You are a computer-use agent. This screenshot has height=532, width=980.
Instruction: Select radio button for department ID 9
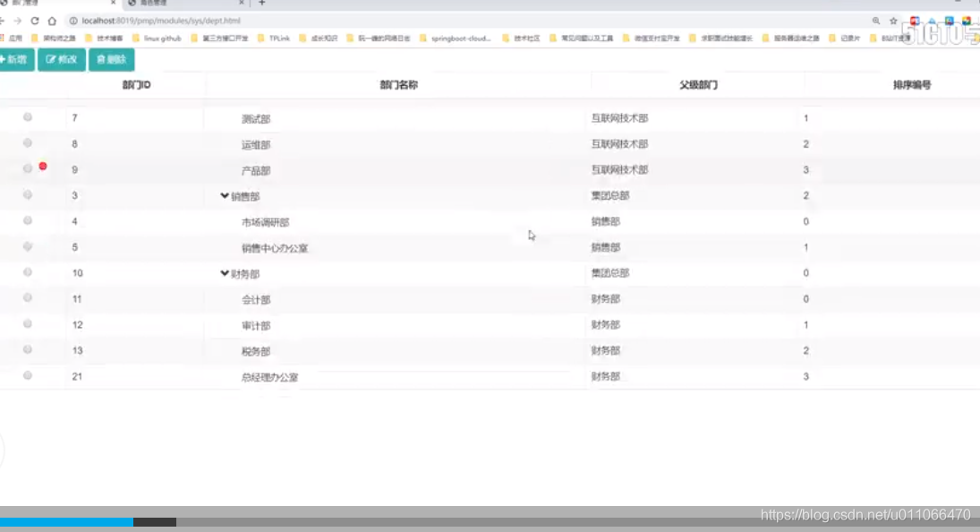pos(28,168)
